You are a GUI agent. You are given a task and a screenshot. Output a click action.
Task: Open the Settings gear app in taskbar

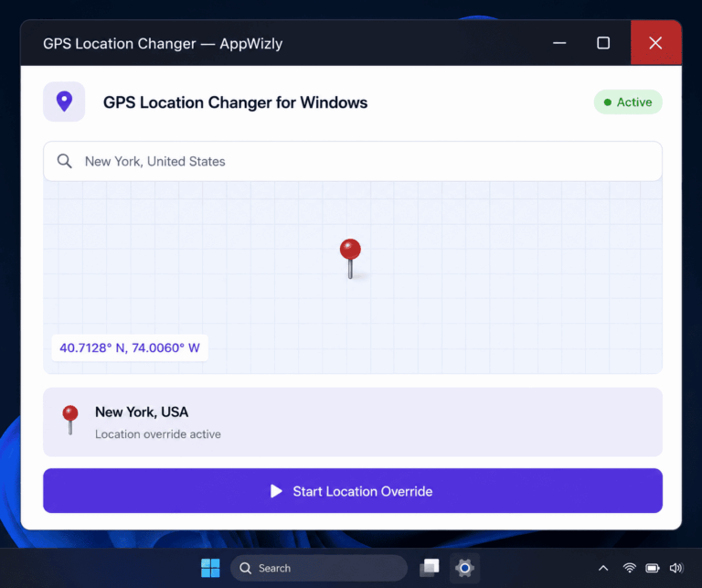point(464,568)
